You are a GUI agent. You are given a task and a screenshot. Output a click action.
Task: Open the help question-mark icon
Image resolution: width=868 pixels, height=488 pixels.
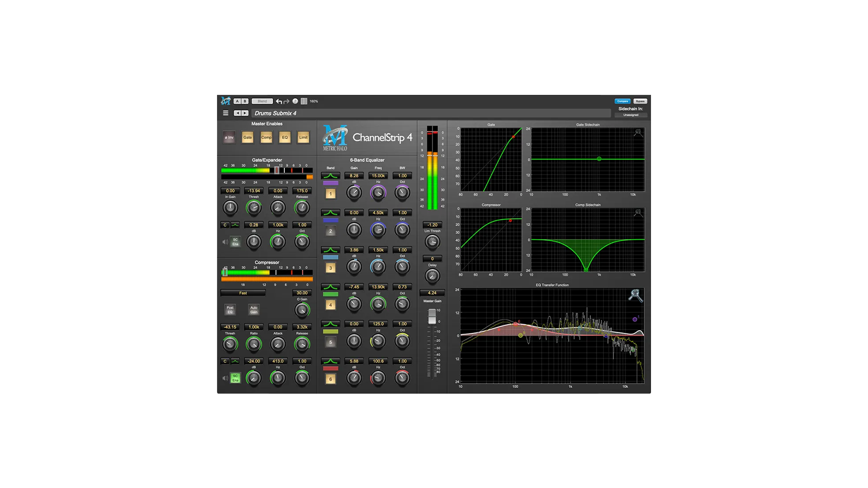[295, 101]
